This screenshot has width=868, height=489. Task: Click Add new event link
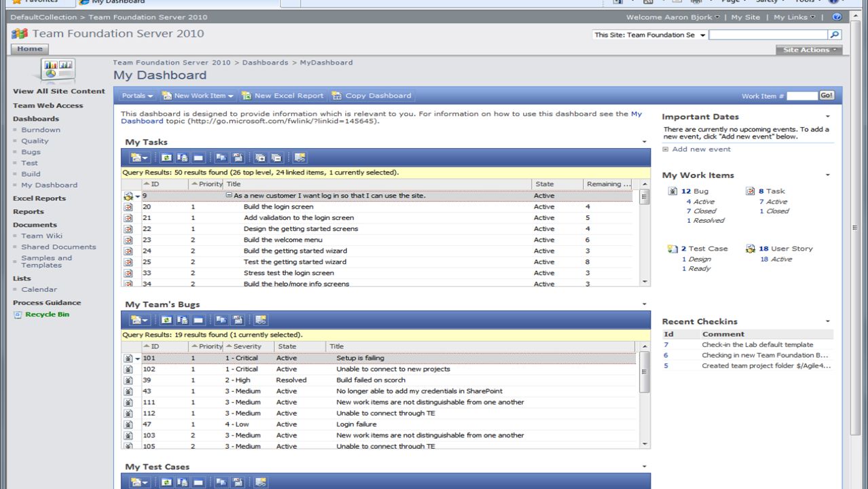[701, 149]
